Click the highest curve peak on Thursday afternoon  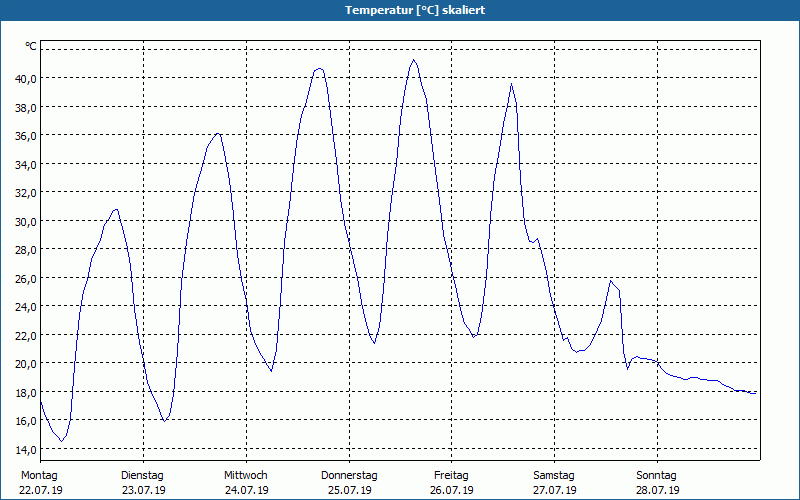(x=413, y=60)
